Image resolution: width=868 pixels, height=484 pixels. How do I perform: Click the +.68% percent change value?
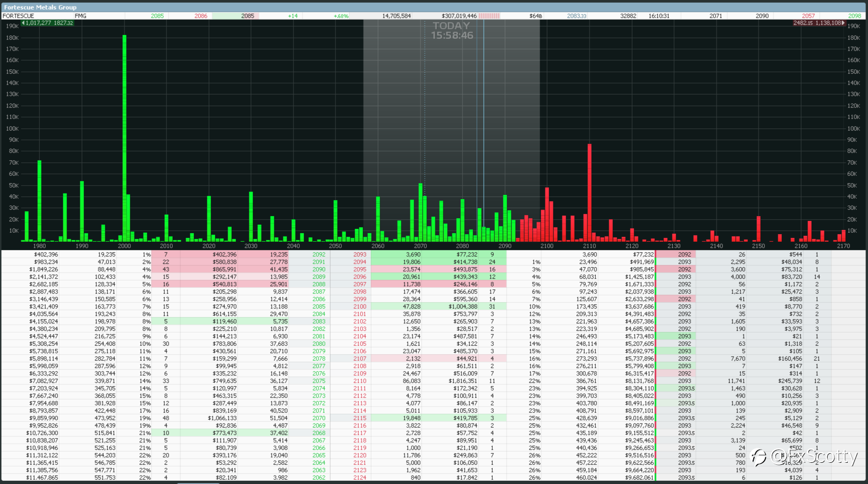pyautogui.click(x=341, y=16)
